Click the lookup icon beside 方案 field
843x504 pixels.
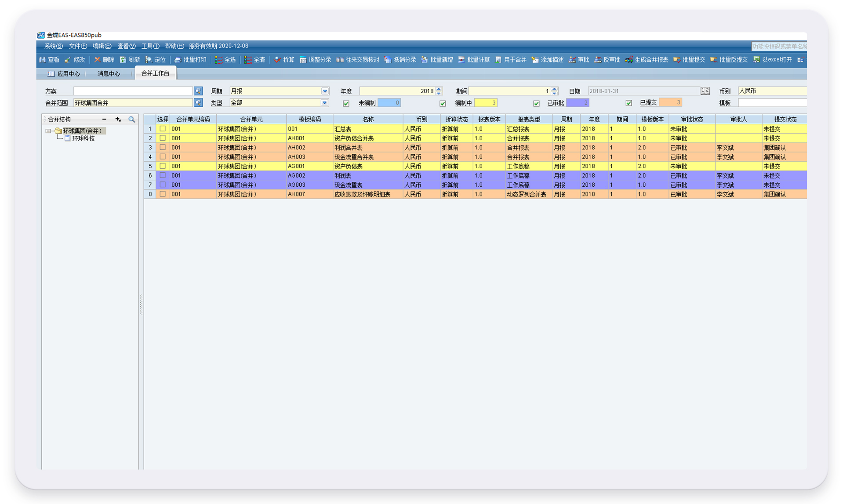coord(198,91)
